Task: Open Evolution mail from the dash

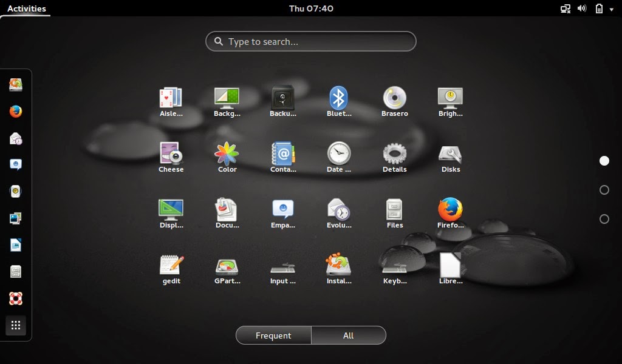Action: click(x=16, y=139)
